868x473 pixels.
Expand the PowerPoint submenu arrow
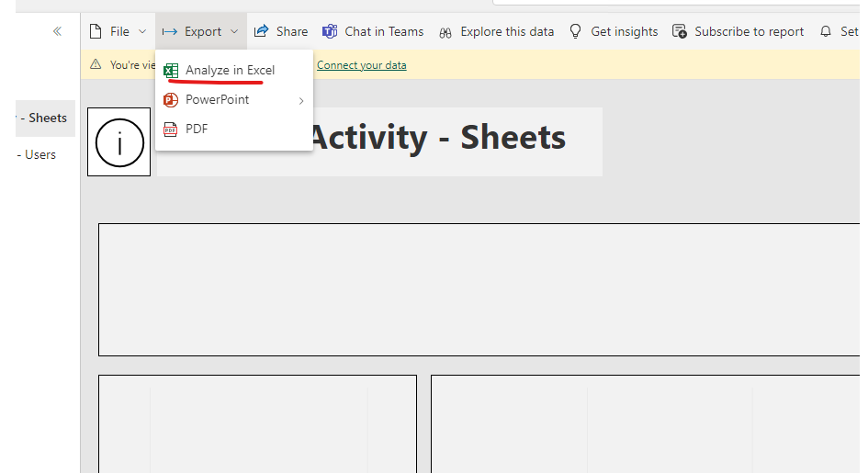click(x=301, y=101)
